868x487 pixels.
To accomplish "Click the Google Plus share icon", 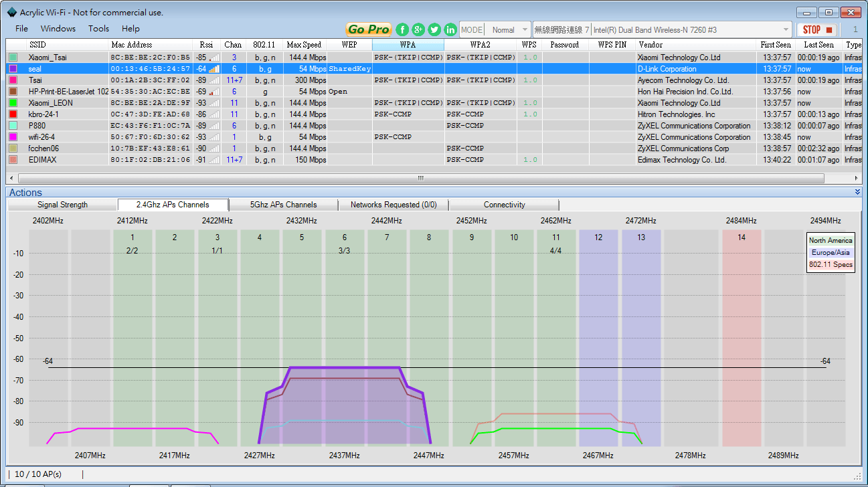I will coord(418,29).
